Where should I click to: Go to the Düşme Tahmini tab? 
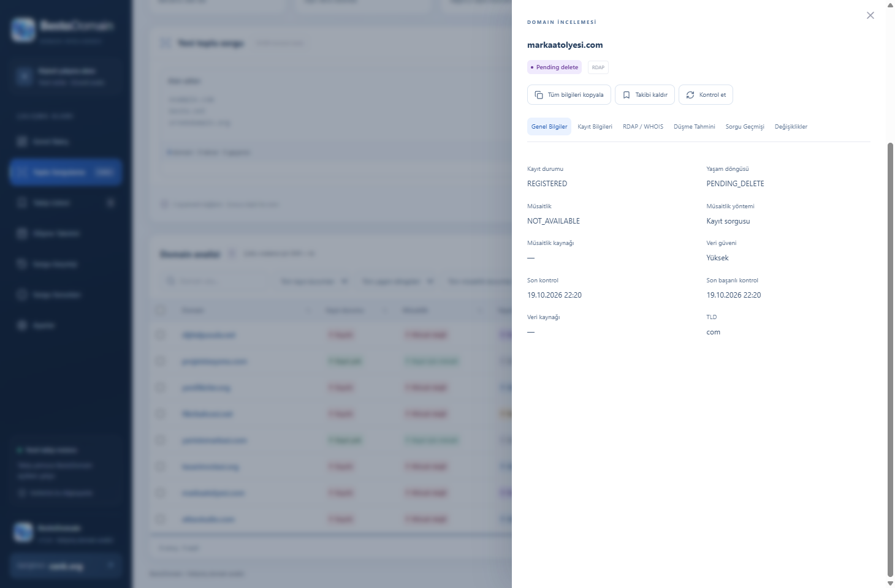(x=695, y=127)
